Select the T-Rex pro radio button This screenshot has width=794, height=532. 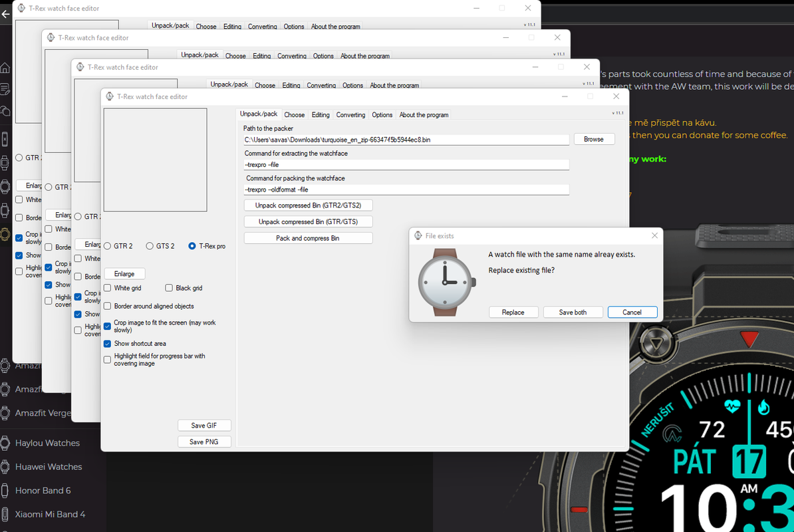point(192,246)
